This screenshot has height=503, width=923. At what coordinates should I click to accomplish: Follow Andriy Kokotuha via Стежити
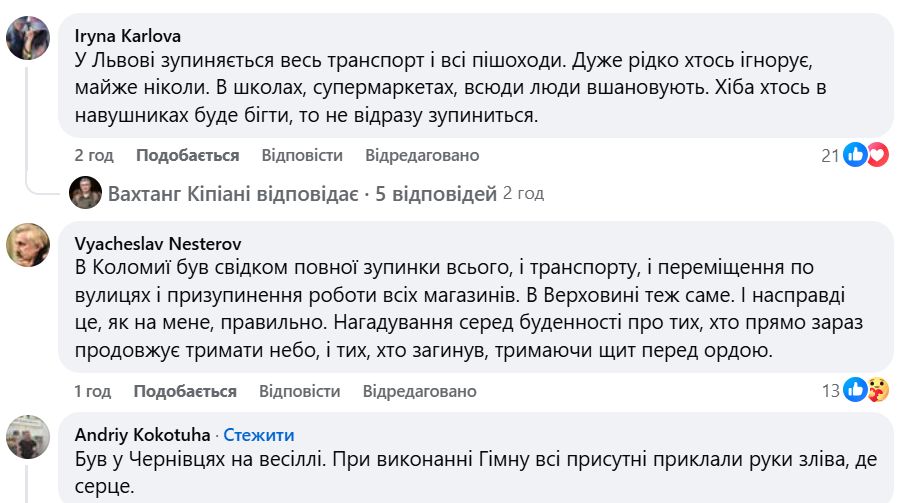(x=259, y=435)
